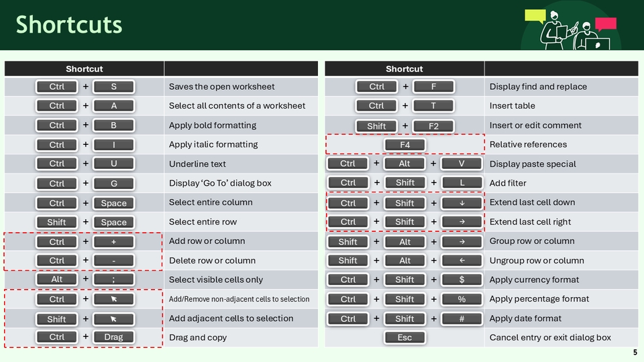Click the 'Shortcut' header of the right table
644x362 pixels.
pos(404,69)
